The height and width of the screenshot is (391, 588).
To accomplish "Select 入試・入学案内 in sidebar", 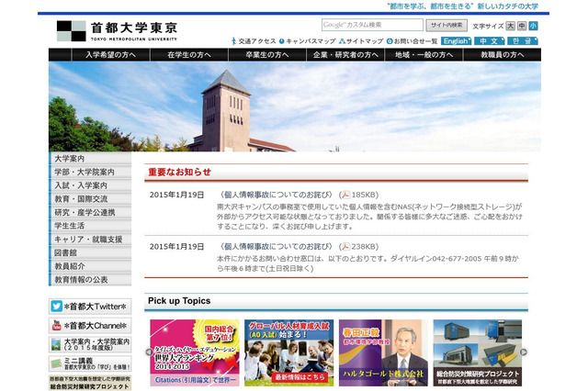I will tap(90, 185).
